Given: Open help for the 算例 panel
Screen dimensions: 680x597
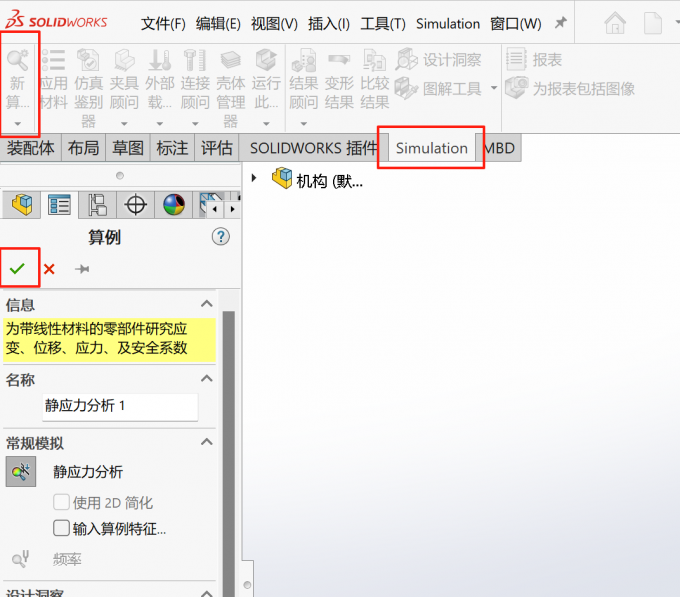Looking at the screenshot, I should coord(221,237).
